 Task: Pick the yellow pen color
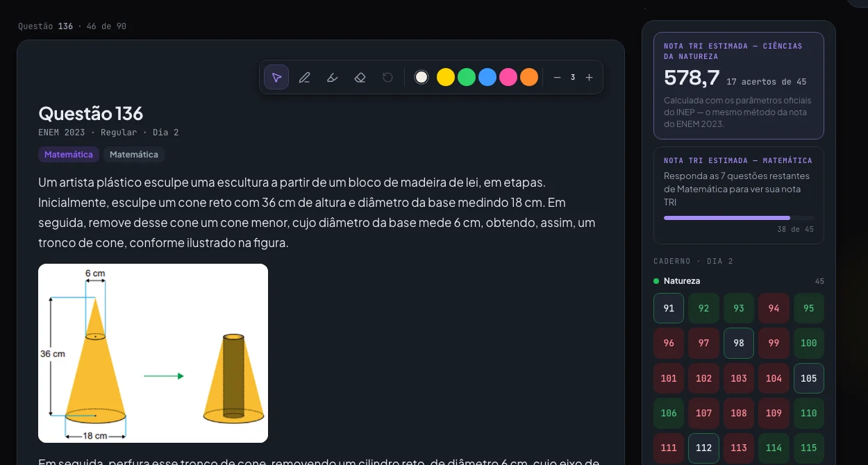446,77
